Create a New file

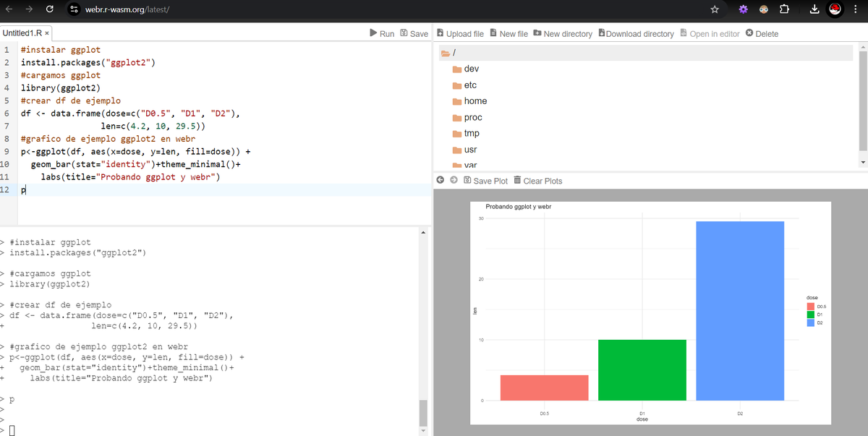pos(509,33)
